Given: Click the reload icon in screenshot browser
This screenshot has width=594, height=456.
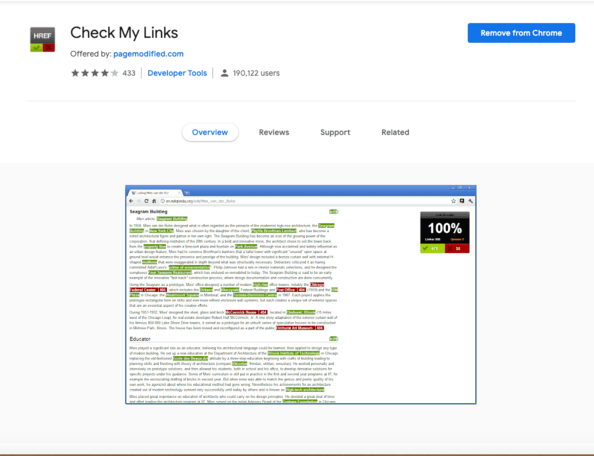Looking at the screenshot, I should point(146,201).
